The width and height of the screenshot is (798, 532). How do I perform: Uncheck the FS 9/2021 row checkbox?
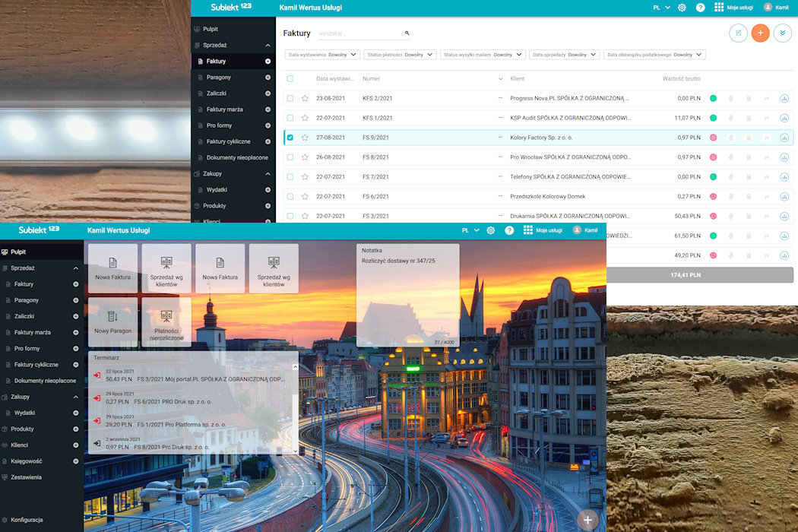click(290, 138)
